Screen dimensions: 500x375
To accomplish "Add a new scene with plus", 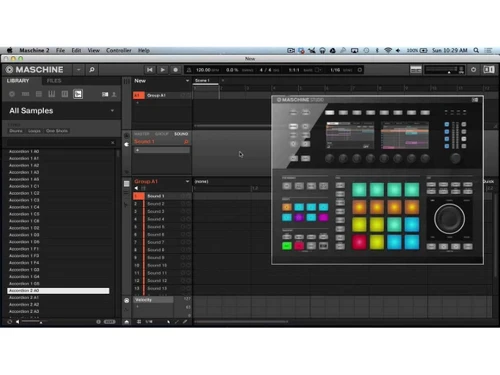I will point(223,81).
